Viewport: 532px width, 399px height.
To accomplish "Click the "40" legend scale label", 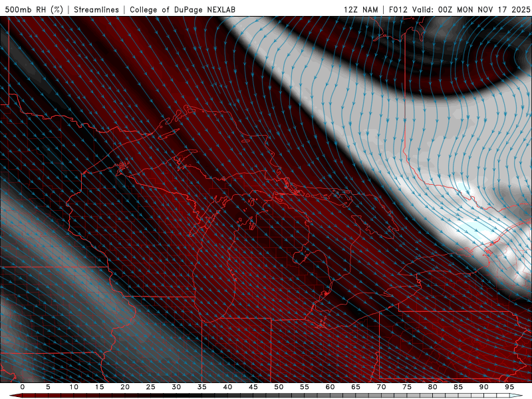I will (x=227, y=387).
